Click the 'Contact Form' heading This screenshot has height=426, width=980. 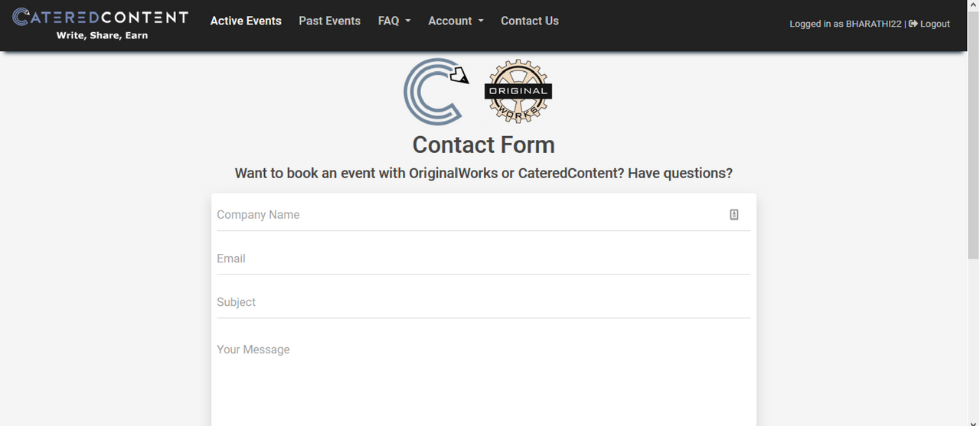click(x=483, y=145)
